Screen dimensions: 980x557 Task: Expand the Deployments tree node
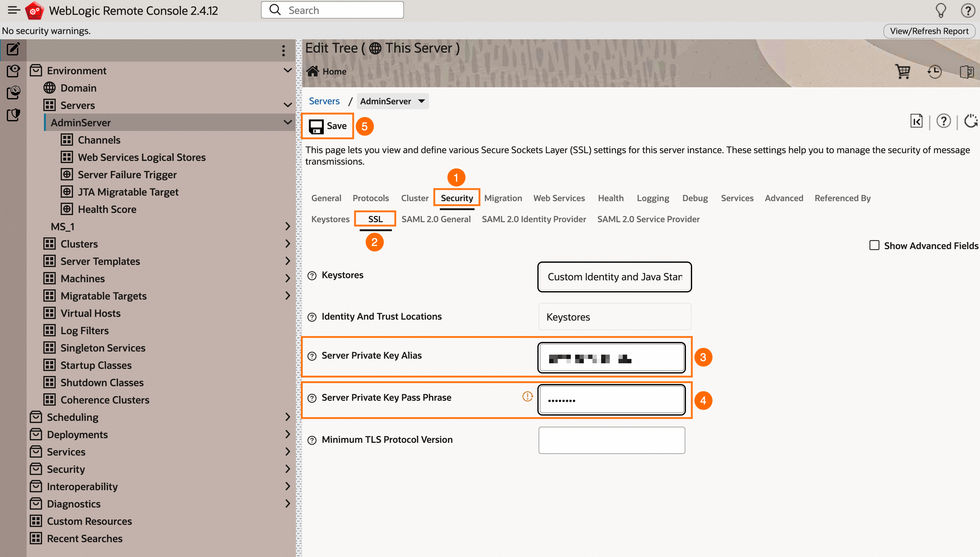pyautogui.click(x=287, y=434)
